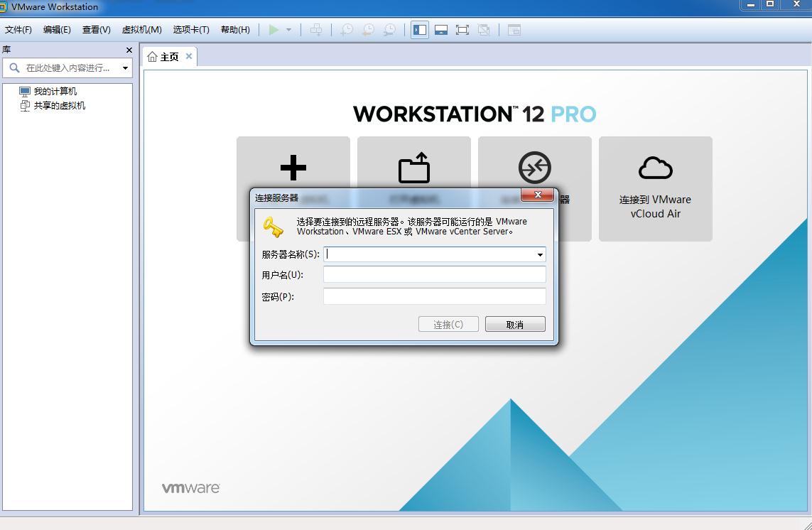
Task: Click the Connect to VMware vCloud Air tile
Action: (x=655, y=189)
